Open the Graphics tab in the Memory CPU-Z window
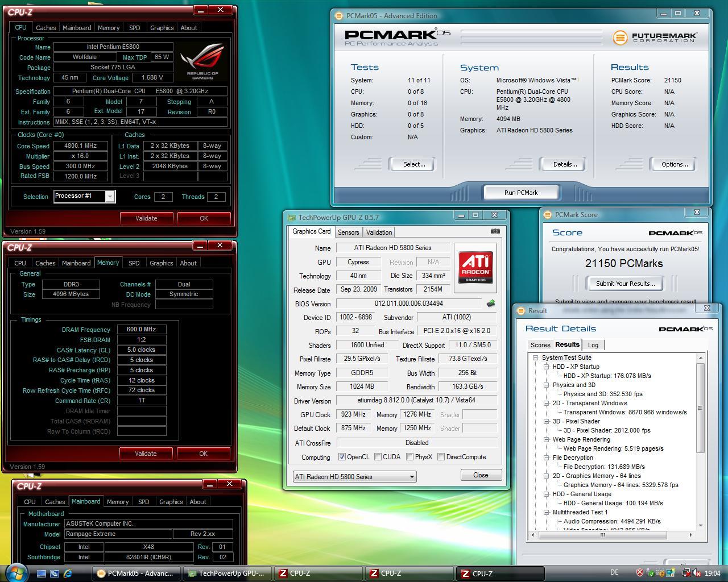The image size is (728, 582). 162,263
